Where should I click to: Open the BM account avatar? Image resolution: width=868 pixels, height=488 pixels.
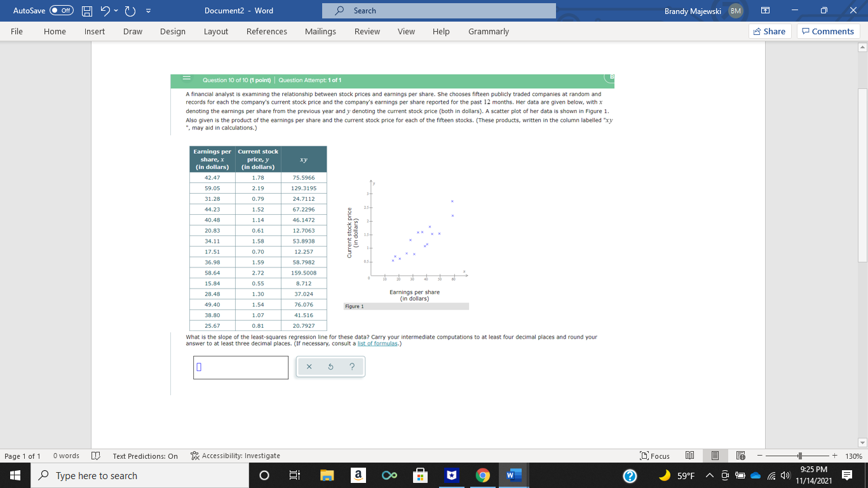pos(735,11)
